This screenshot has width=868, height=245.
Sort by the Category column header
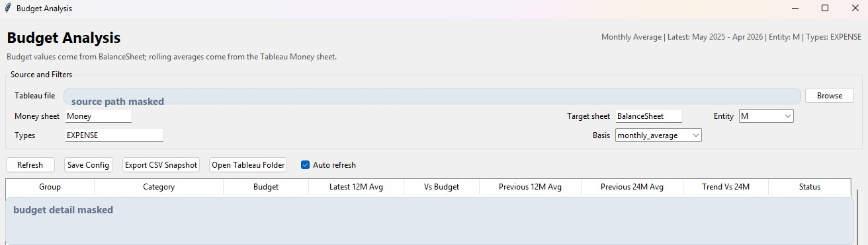click(x=159, y=187)
